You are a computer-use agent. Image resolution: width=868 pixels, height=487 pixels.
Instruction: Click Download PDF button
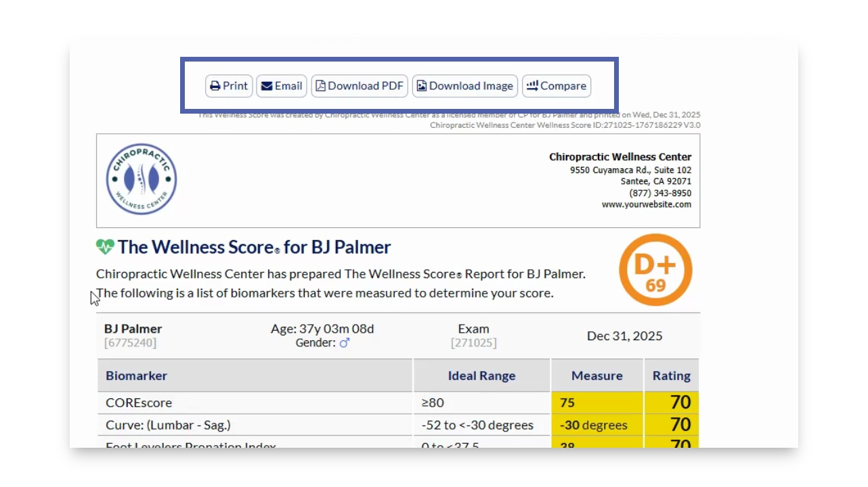pos(360,86)
